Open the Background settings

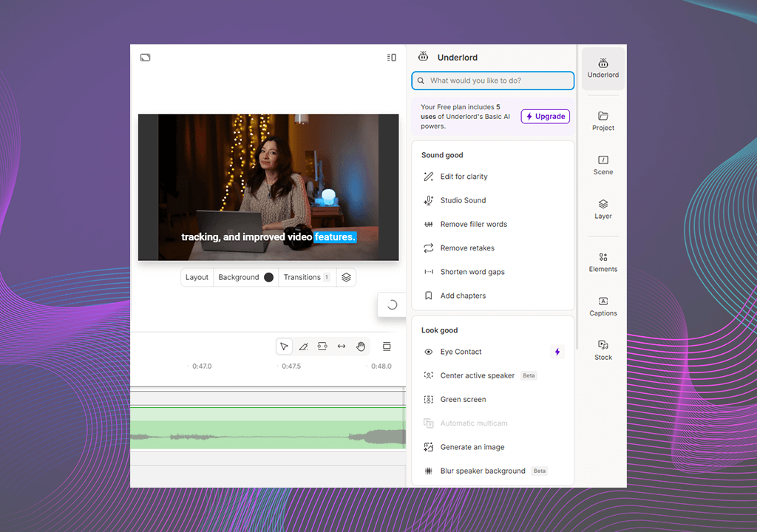pyautogui.click(x=239, y=277)
